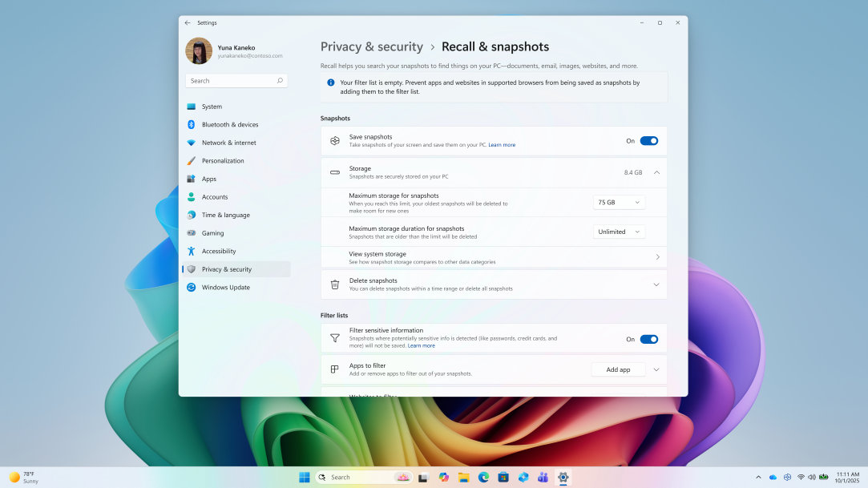Select Accounts in the sidebar

[214, 196]
